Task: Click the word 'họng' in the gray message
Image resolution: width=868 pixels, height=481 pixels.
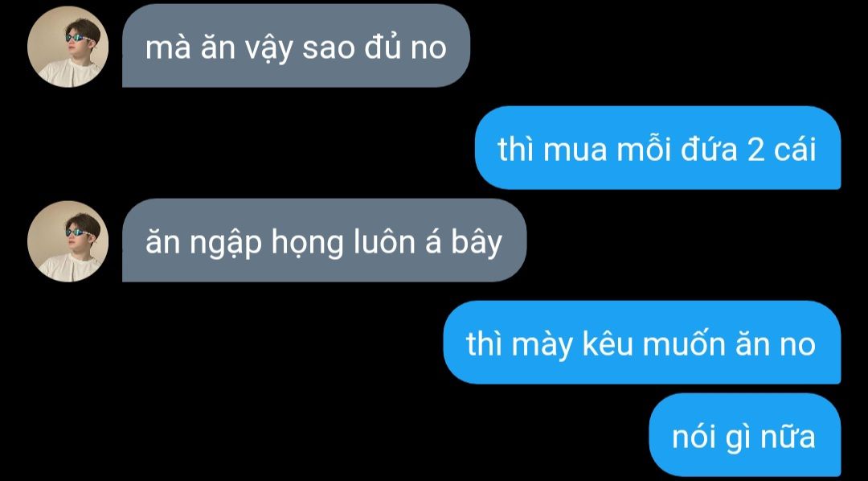Action: [307, 244]
